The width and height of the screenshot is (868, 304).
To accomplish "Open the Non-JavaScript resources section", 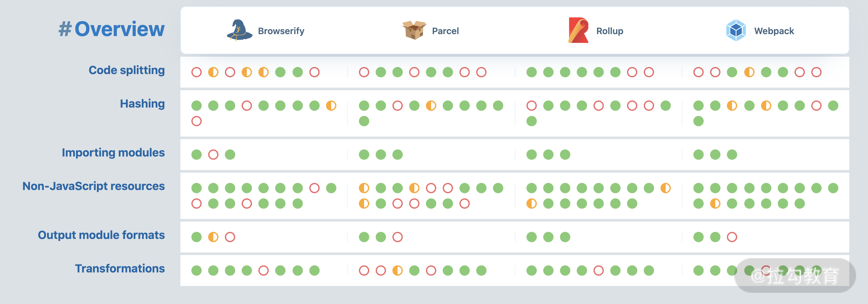I will point(94,186).
